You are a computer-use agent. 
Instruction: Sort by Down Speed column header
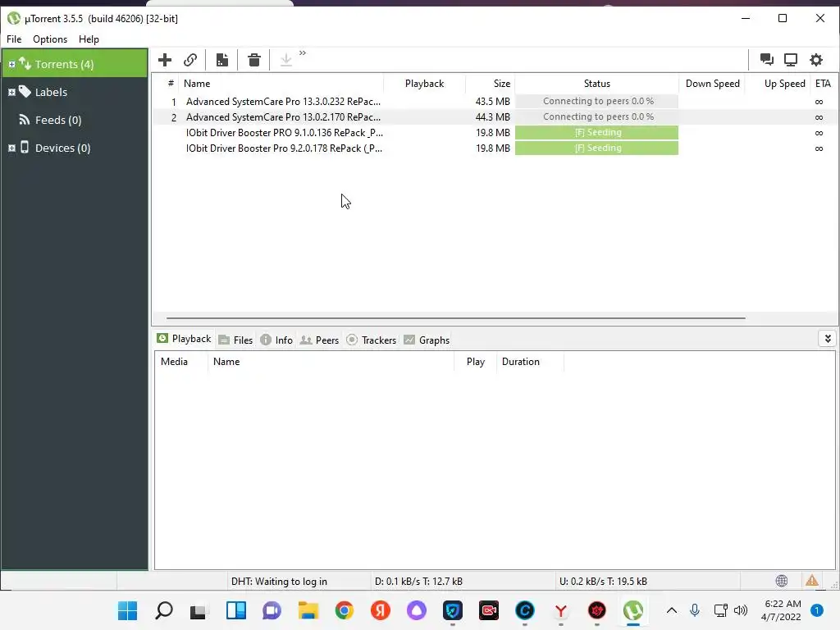[713, 84]
